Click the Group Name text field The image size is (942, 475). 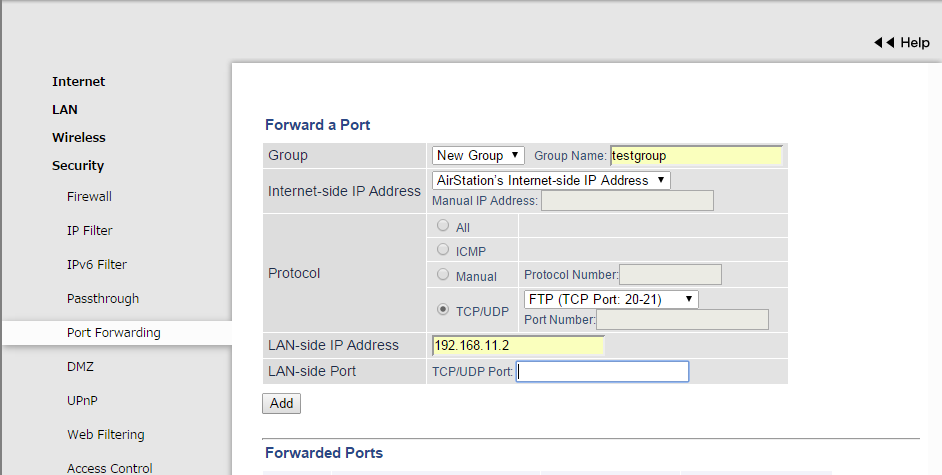coord(696,155)
